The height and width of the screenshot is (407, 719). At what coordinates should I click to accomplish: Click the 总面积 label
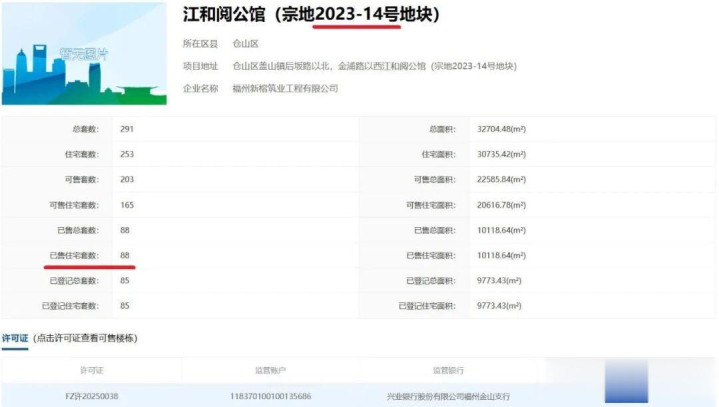(x=442, y=129)
